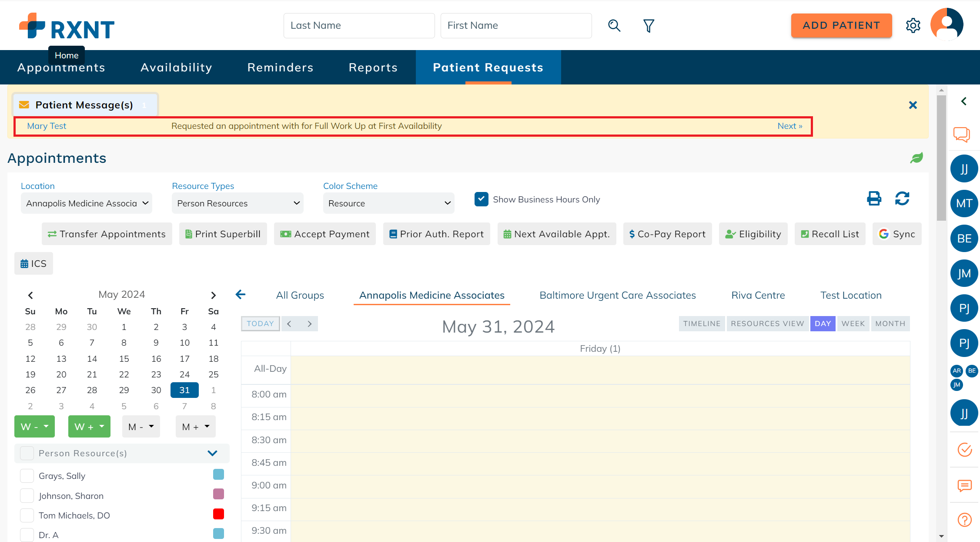This screenshot has width=980, height=542.
Task: Click the green leaf icon
Action: [916, 158]
